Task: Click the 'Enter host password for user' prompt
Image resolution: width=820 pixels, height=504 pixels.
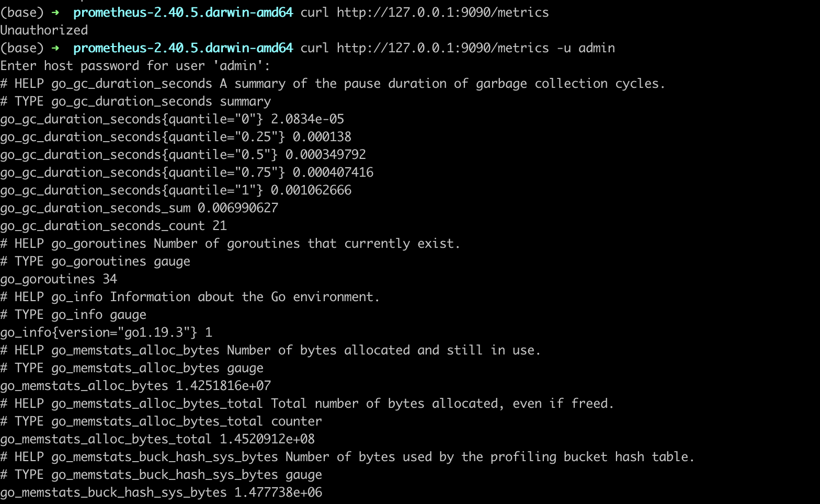Action: click(x=135, y=66)
